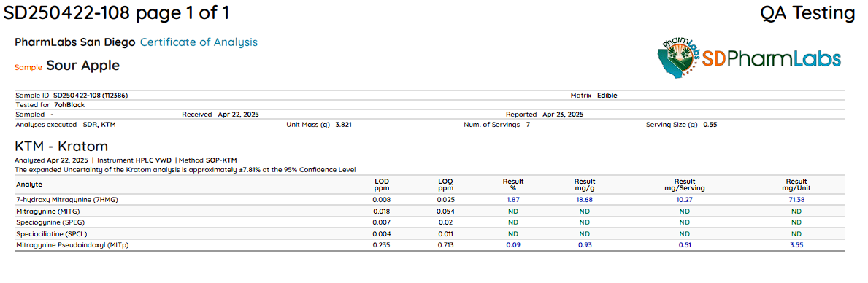Click the 7HMG LOQ value 0.025
This screenshot has width=868, height=283.
445,200
